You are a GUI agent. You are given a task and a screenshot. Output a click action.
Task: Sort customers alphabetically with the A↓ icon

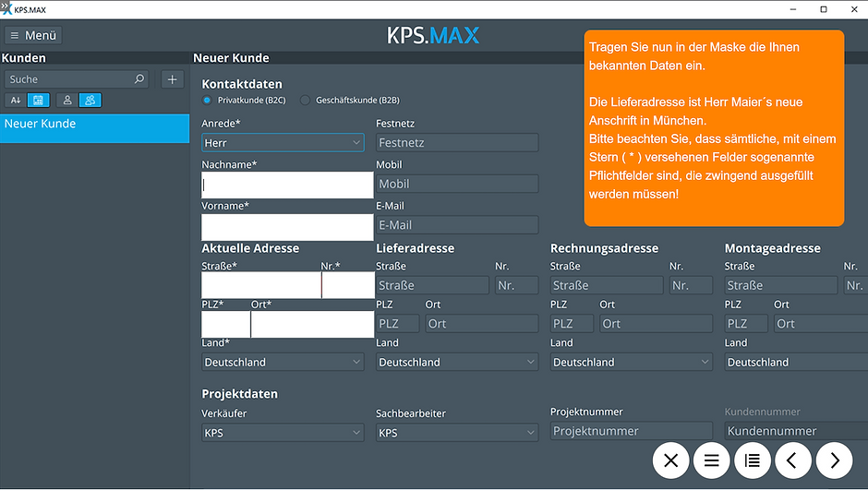(16, 100)
